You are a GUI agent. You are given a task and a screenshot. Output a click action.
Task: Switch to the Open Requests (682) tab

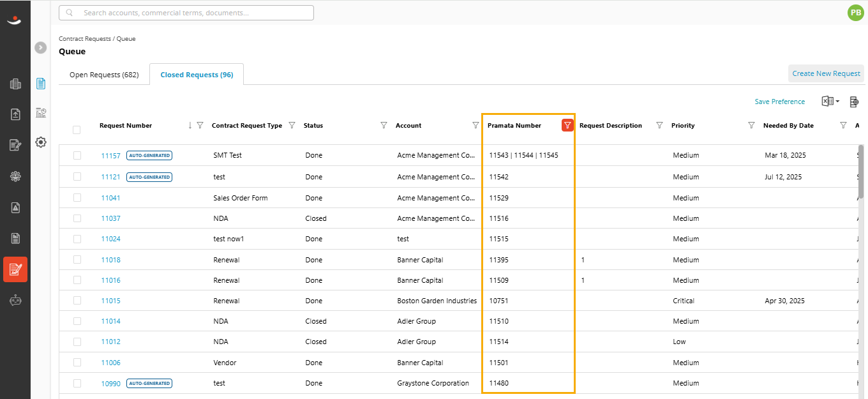point(104,75)
